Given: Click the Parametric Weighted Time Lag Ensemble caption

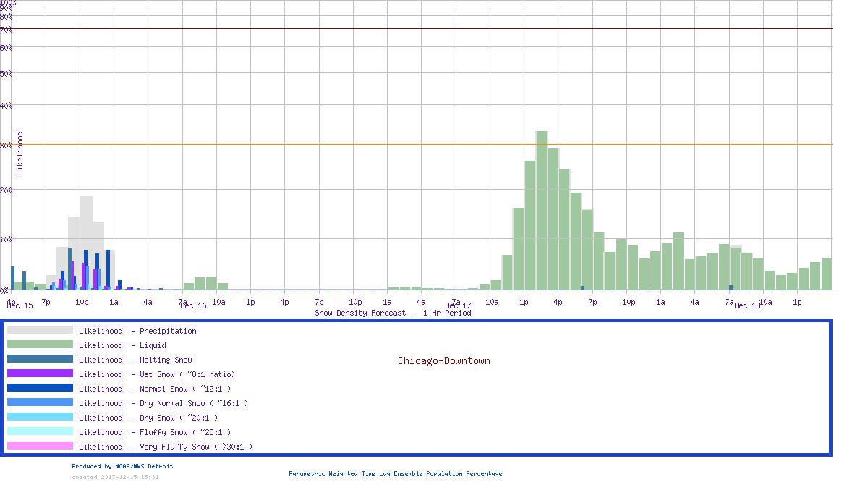Looking at the screenshot, I should click(395, 473).
